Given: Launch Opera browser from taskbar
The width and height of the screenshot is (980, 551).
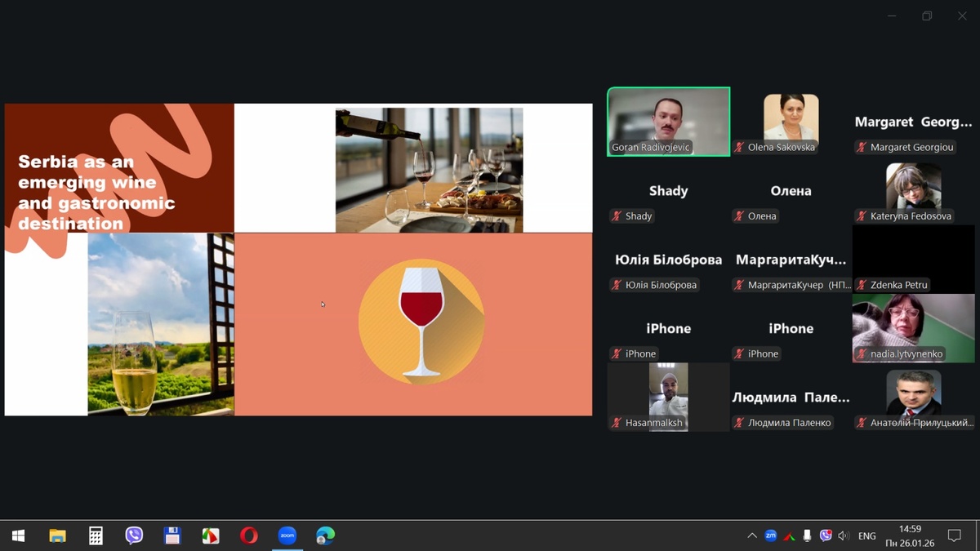Looking at the screenshot, I should pyautogui.click(x=248, y=535).
